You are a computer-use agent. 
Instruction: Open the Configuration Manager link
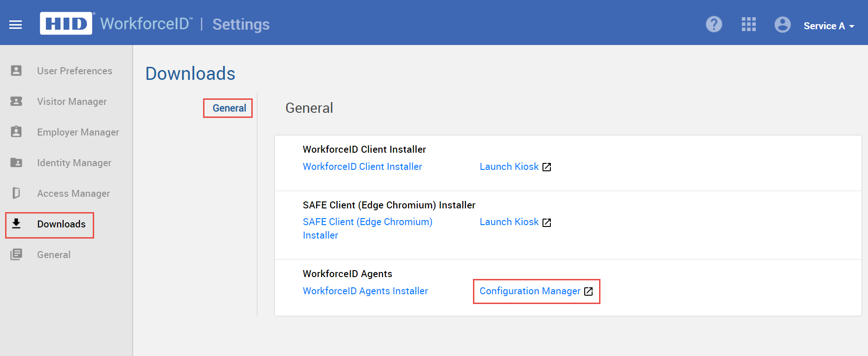(x=530, y=291)
